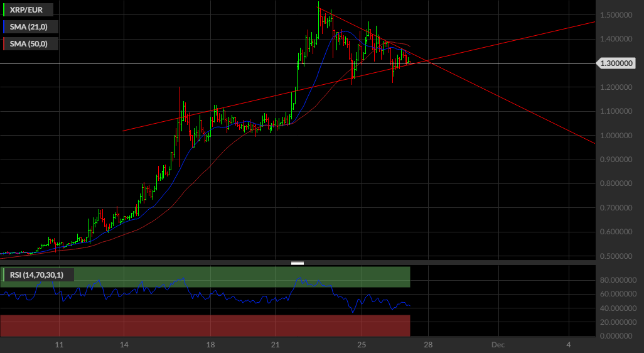Click the 1.100000 price axis label
The image size is (644, 353).
616,111
